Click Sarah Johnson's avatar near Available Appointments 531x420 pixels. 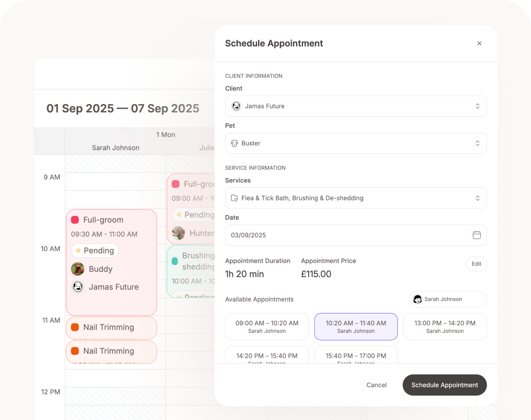(x=418, y=299)
